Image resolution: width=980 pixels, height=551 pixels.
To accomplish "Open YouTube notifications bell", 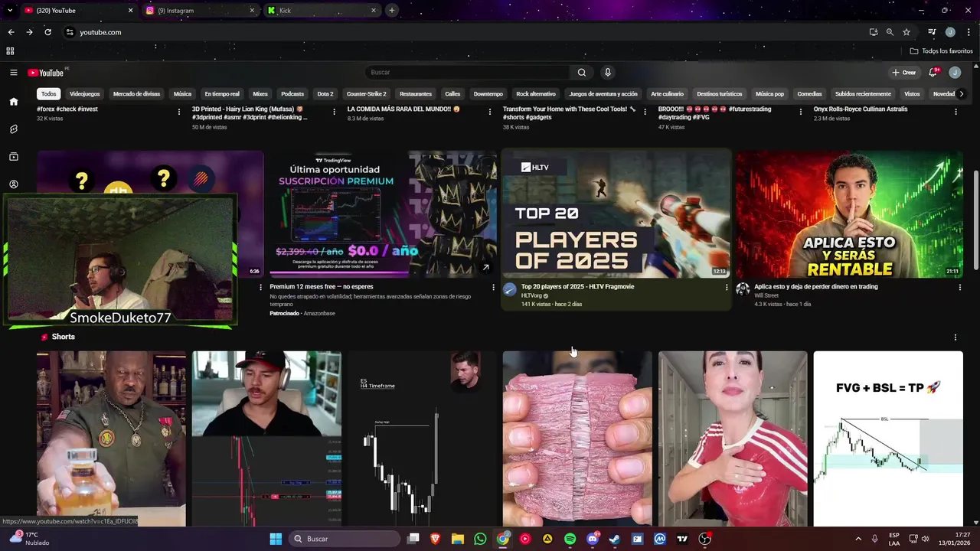I will pos(933,73).
